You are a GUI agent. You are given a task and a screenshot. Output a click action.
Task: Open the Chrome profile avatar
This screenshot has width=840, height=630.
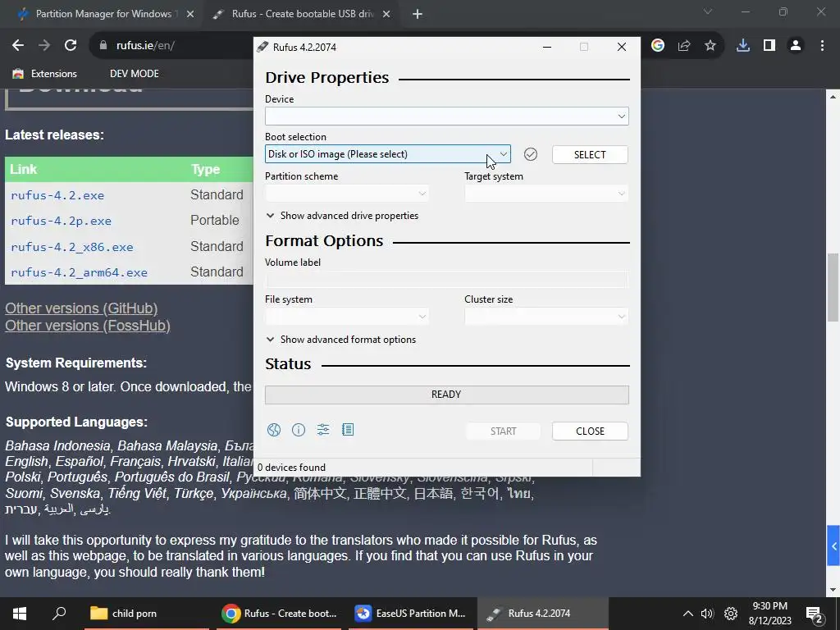(796, 46)
